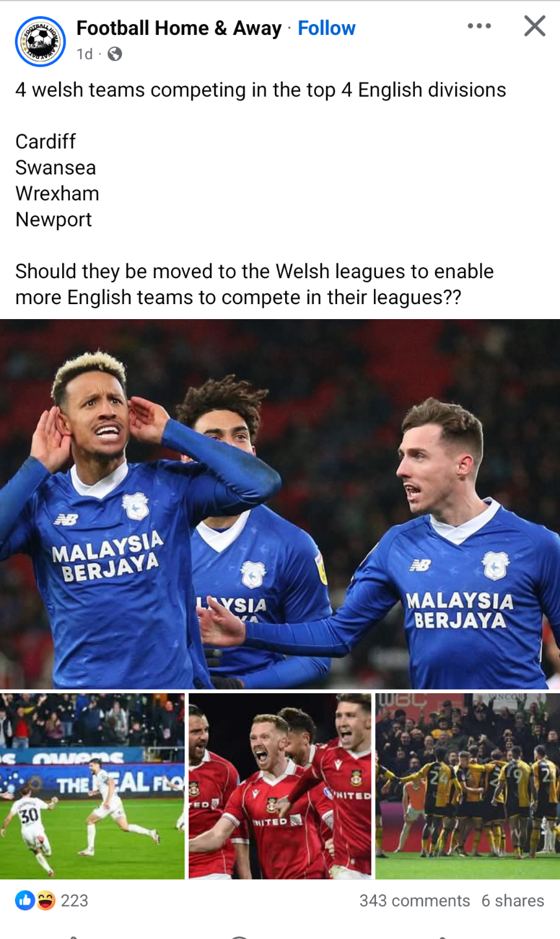This screenshot has height=939, width=560.
Task: Open the Wrexham red-kit celebration photo
Action: (x=280, y=786)
